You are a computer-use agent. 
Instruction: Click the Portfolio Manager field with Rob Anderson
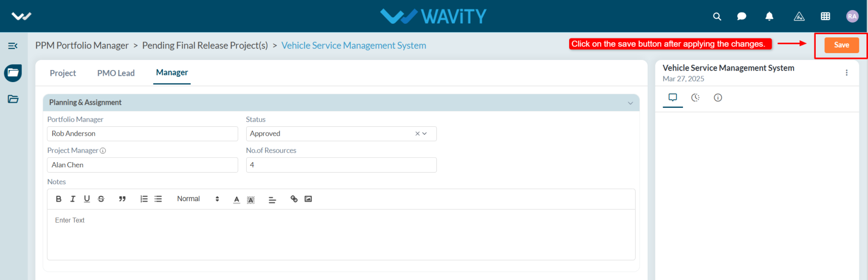[142, 134]
